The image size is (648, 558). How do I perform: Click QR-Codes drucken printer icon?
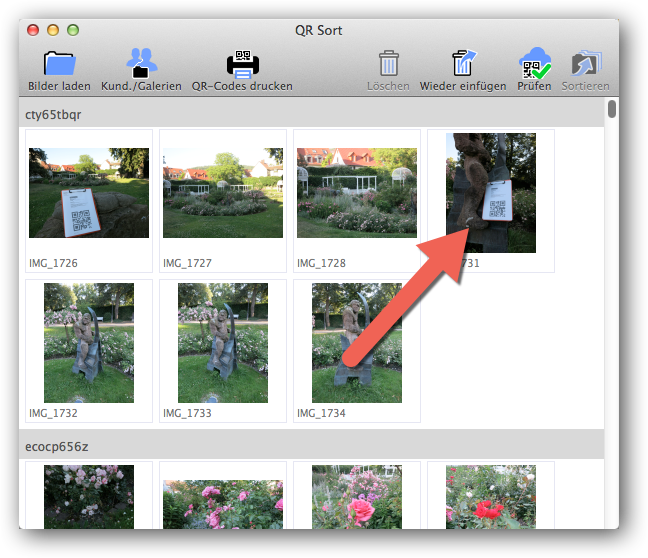243,64
